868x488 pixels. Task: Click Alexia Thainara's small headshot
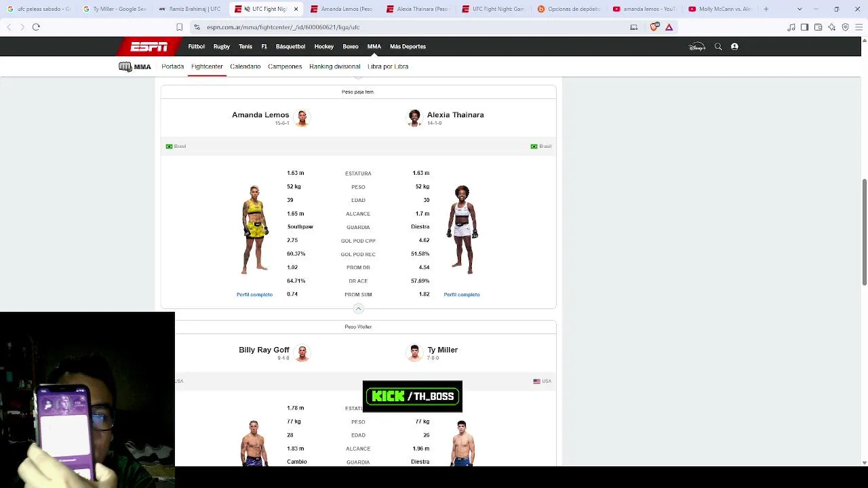click(414, 117)
